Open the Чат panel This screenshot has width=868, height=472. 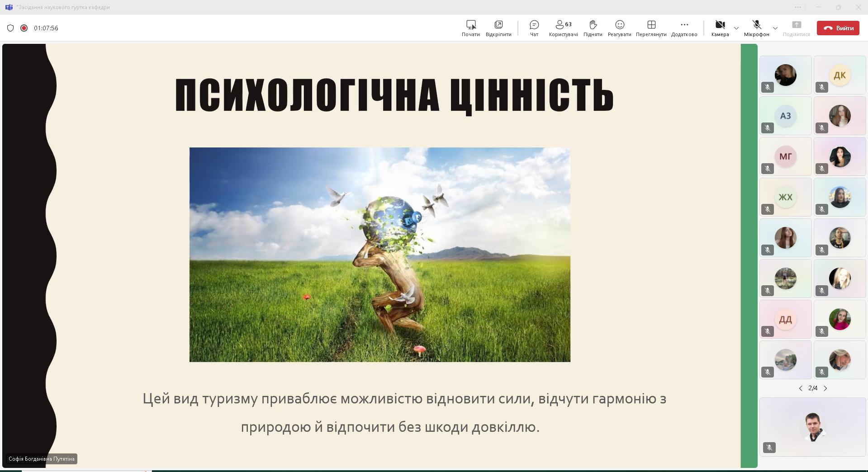coord(534,28)
